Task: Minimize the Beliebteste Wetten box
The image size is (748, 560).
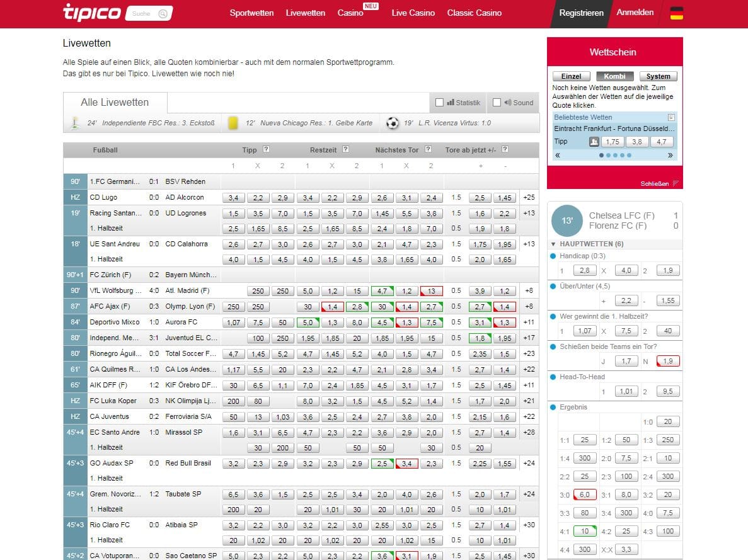Action: pyautogui.click(x=671, y=117)
